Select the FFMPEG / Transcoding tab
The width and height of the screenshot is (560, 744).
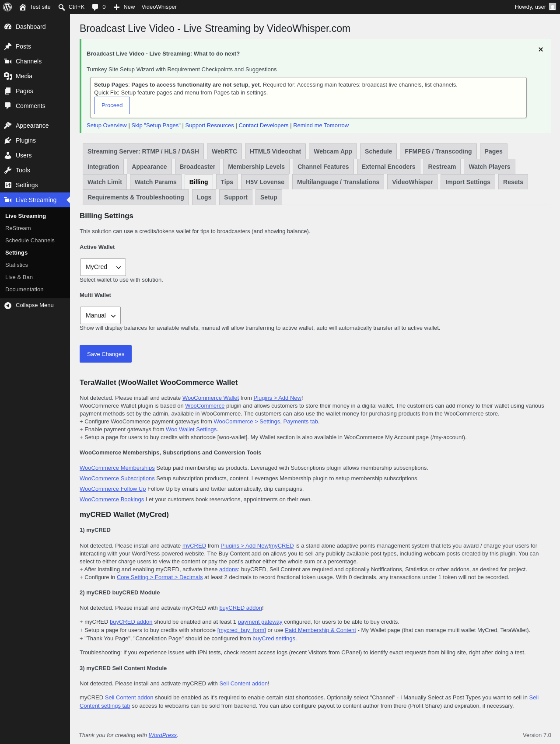(x=438, y=151)
